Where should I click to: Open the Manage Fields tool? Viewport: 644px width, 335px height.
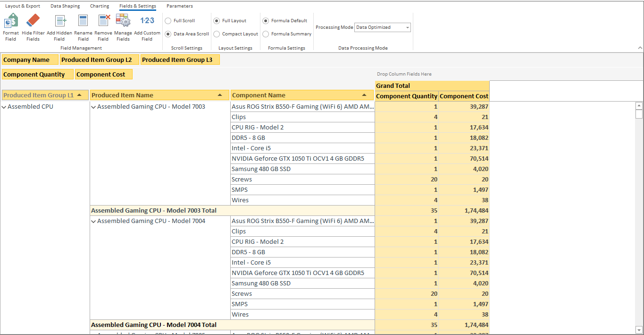[x=123, y=21]
